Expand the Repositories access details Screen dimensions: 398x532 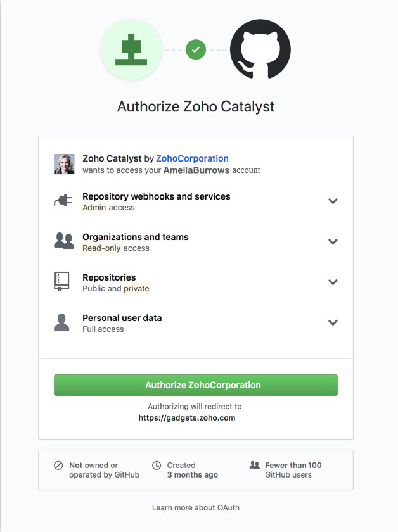tap(333, 282)
